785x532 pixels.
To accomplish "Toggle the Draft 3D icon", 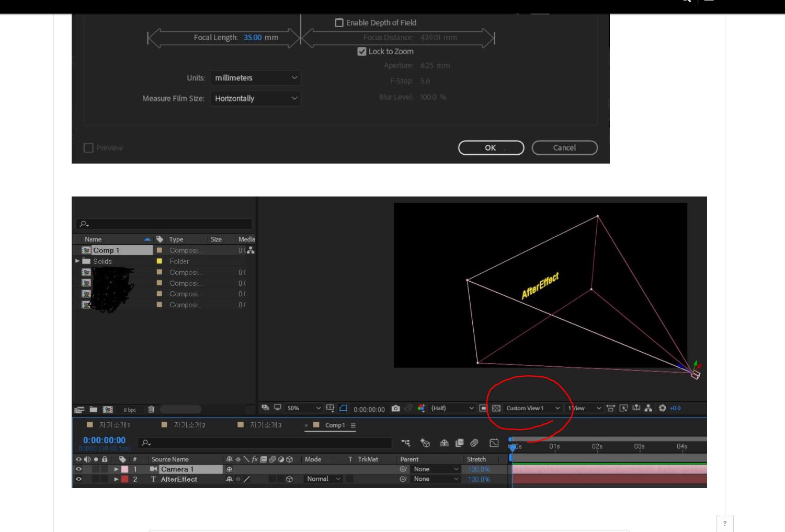I will [x=425, y=443].
